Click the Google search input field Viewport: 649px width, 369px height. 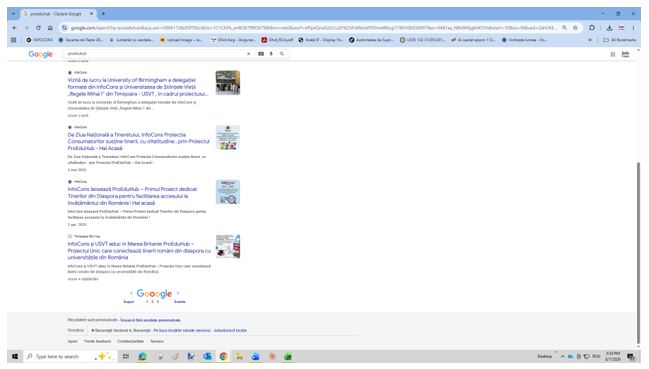coord(155,54)
